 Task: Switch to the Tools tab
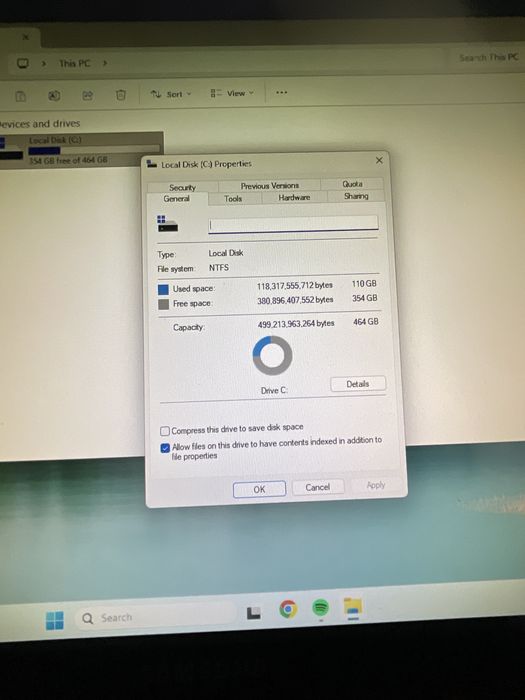[233, 198]
